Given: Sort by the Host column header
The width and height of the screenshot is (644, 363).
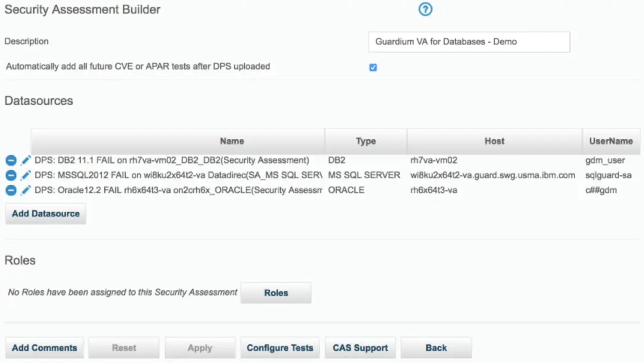Looking at the screenshot, I should coord(494,141).
